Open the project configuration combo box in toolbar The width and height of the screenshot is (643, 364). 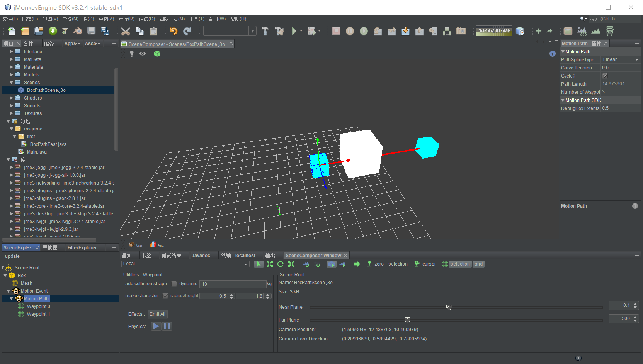coord(230,31)
